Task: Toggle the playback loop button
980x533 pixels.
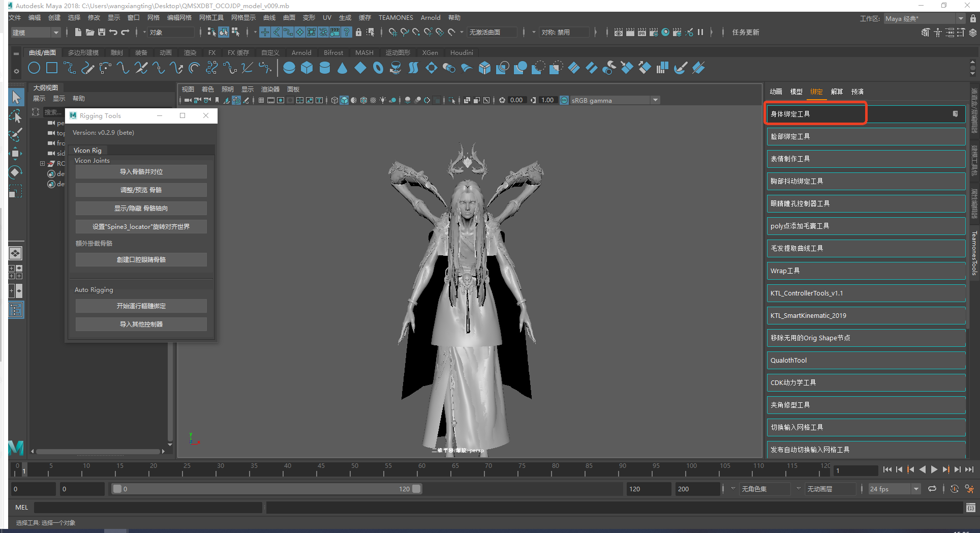Action: [932, 489]
